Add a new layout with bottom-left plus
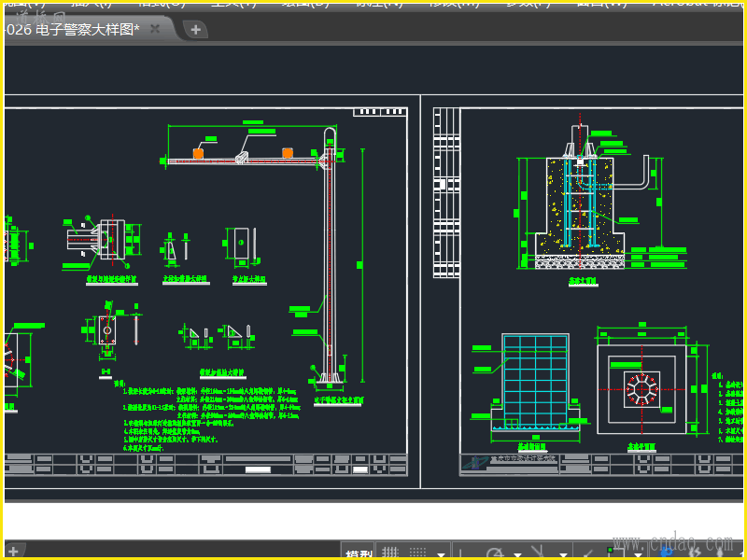Screen dimensions: 747x560 pos(13,551)
